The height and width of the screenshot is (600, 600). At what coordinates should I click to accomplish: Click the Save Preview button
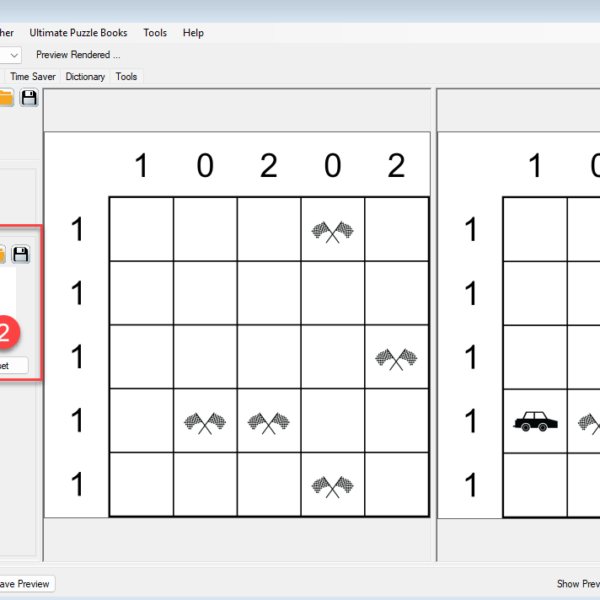[x=24, y=583]
